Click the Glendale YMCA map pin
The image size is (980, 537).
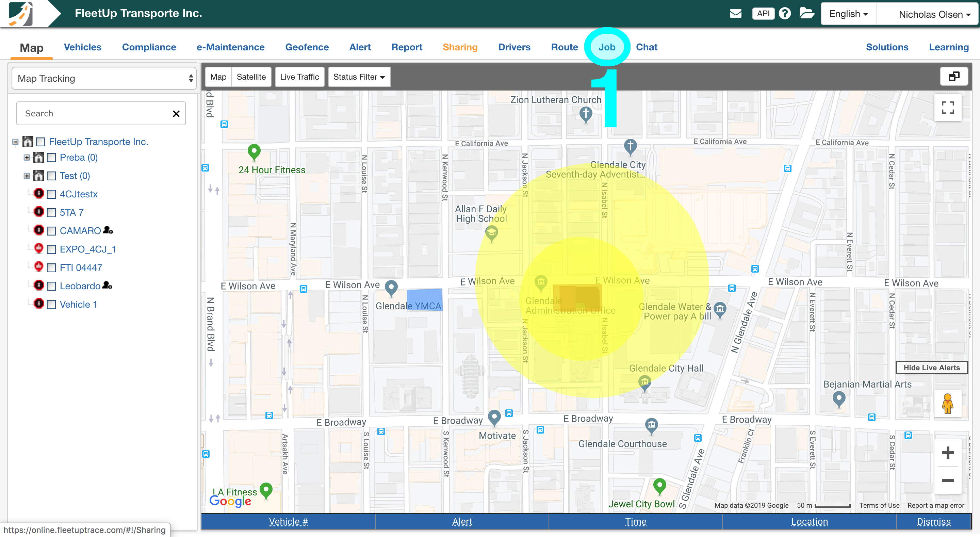point(391,289)
